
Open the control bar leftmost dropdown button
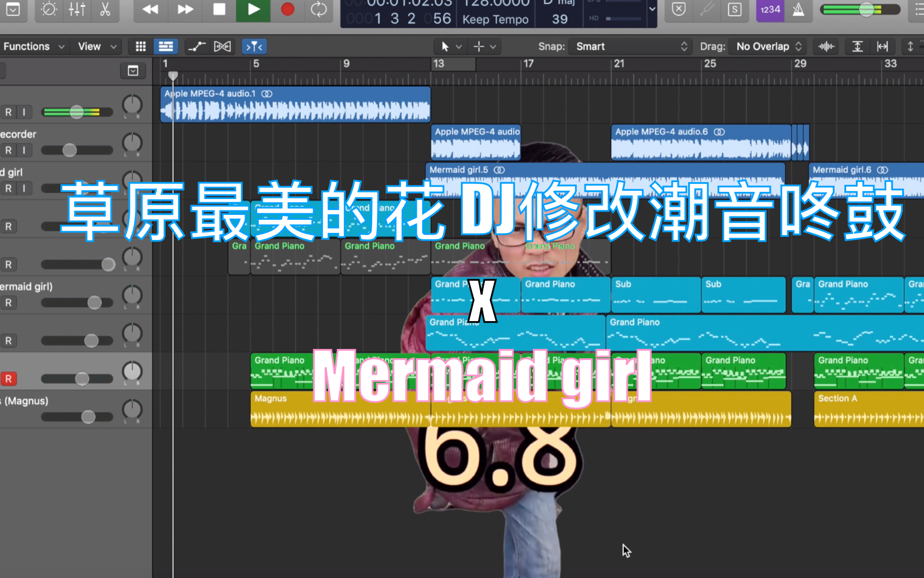[x=13, y=9]
